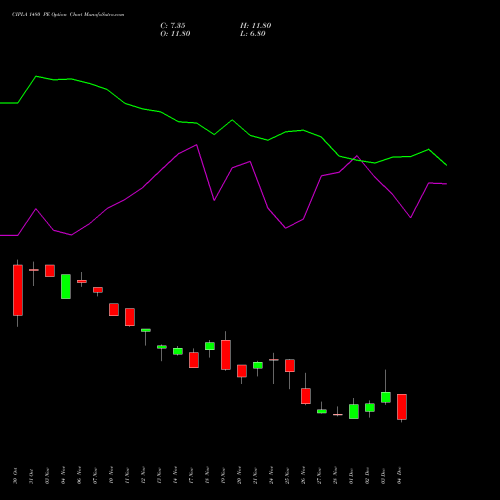
Task: Click the 14 Nov date label
Action: (175, 476)
